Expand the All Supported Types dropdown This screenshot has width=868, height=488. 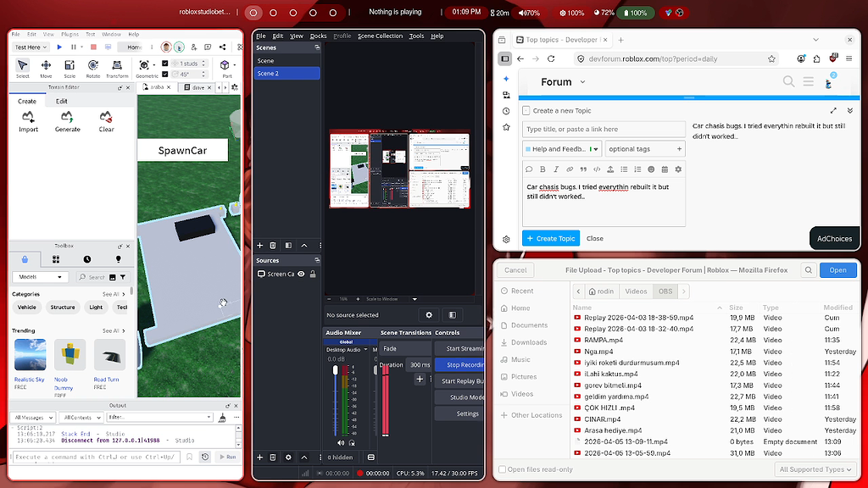[815, 469]
